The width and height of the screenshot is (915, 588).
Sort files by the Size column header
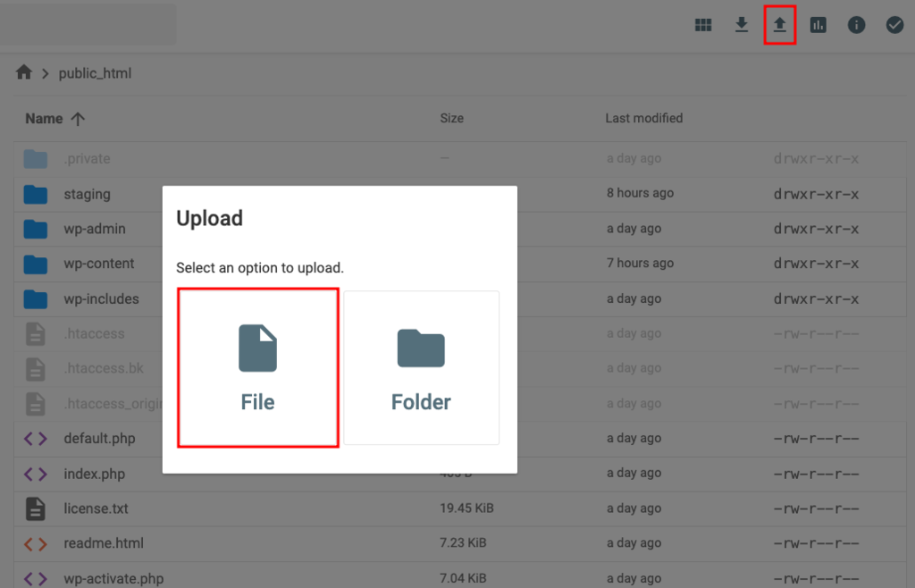pos(451,118)
